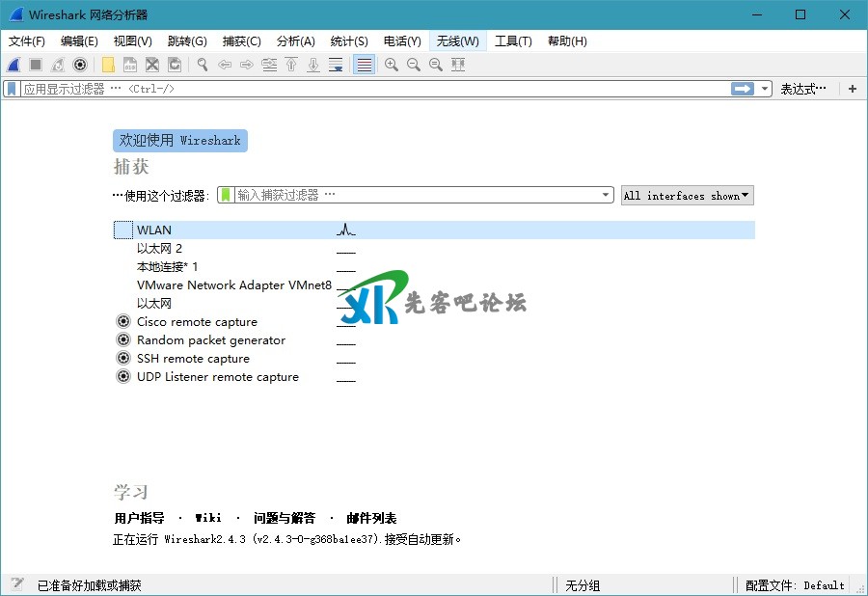This screenshot has width=868, height=596.
Task: Click the green capture filter bookmark icon
Action: [x=226, y=195]
